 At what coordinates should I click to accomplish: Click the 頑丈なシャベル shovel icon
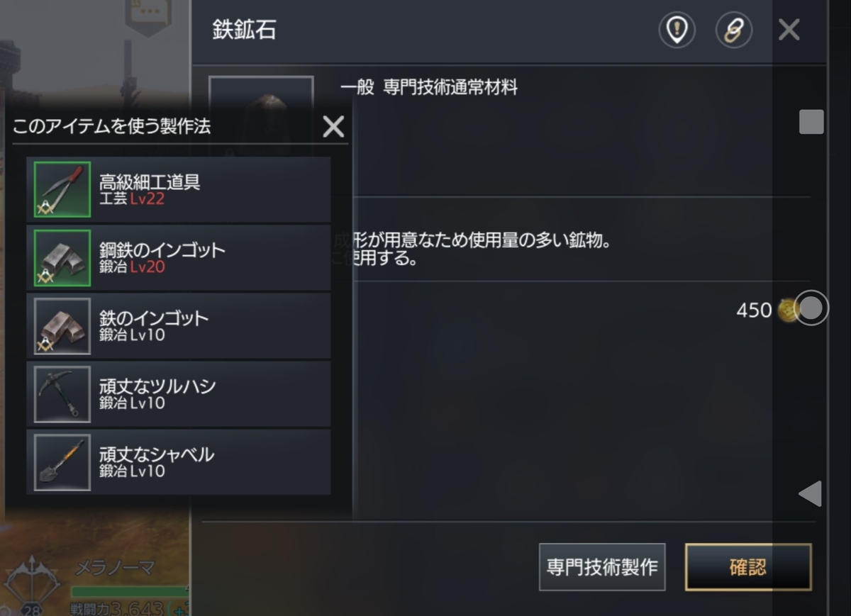[x=62, y=462]
